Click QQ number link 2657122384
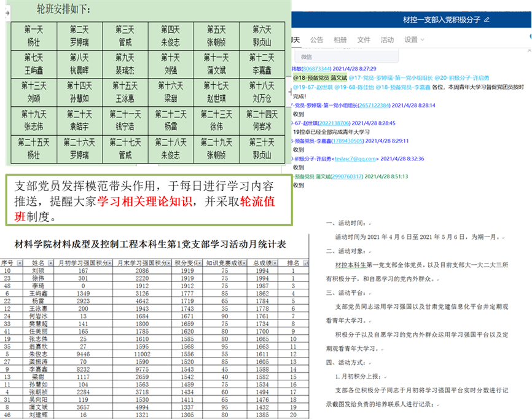This screenshot has width=532, height=419. (x=375, y=105)
